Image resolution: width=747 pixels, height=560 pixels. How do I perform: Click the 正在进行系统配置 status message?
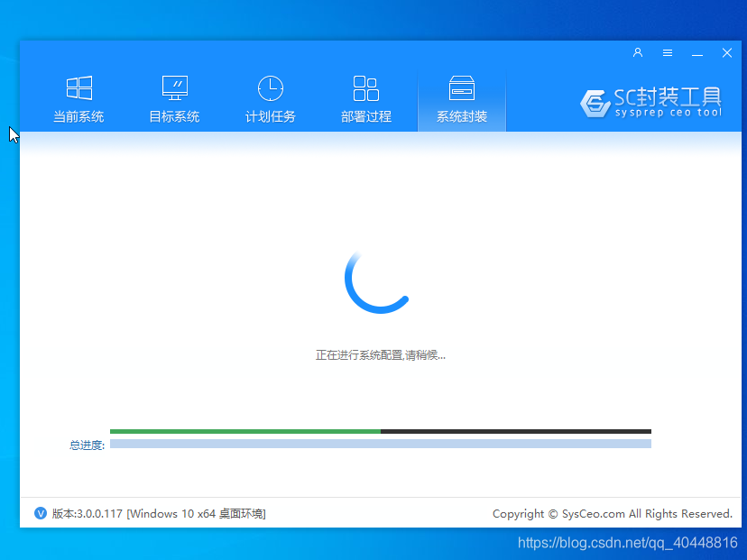380,355
